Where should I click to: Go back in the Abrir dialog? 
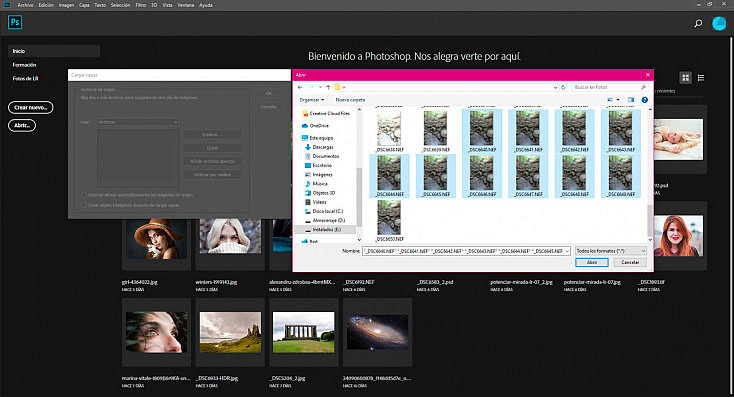click(300, 87)
